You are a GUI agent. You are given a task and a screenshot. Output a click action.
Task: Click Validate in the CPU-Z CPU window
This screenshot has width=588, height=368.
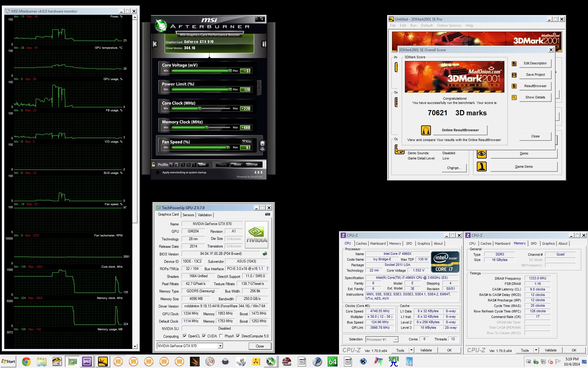(x=426, y=350)
